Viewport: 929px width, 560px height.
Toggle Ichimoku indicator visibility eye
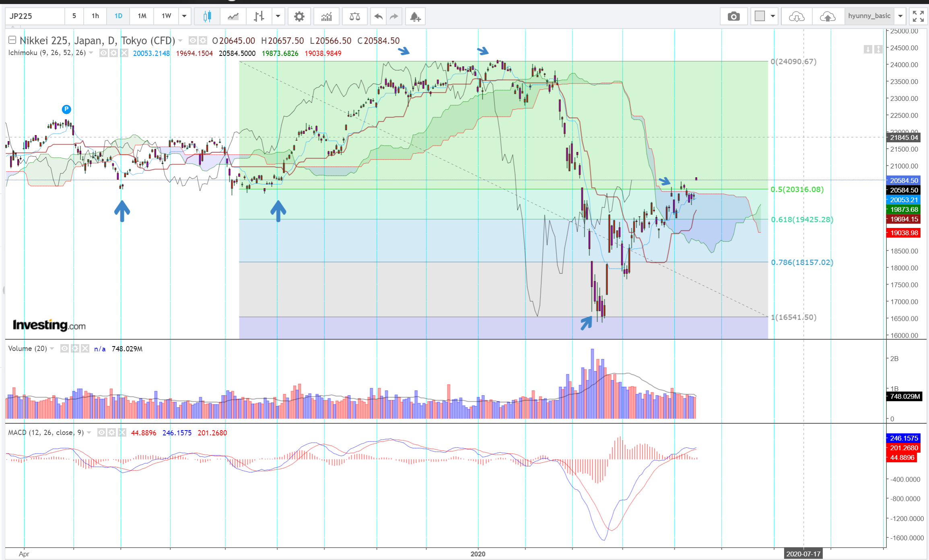pos(103,53)
